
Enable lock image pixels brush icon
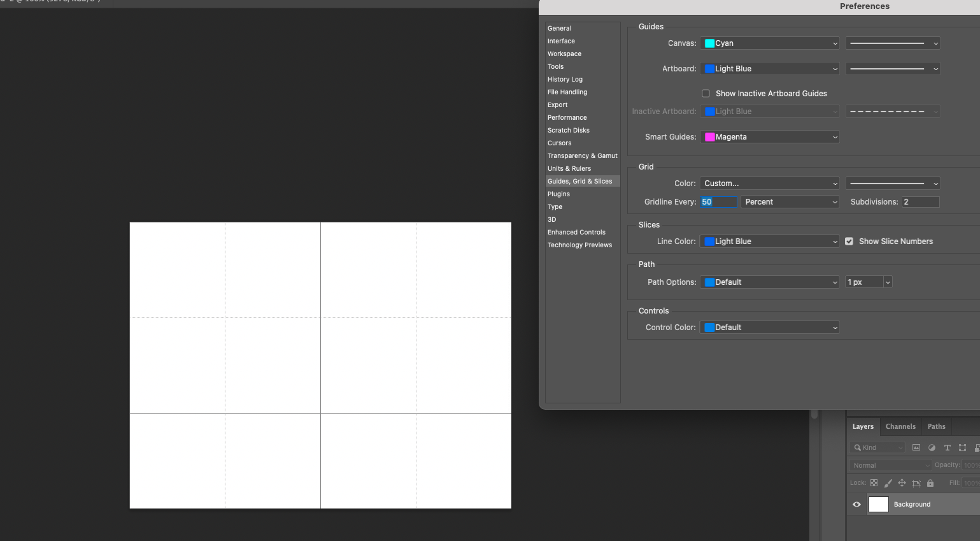pos(888,483)
